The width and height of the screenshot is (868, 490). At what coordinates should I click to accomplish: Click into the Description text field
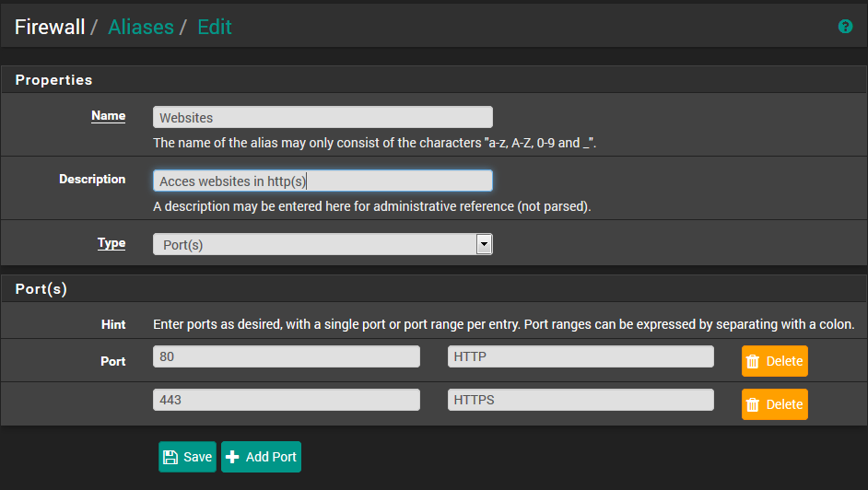point(323,181)
